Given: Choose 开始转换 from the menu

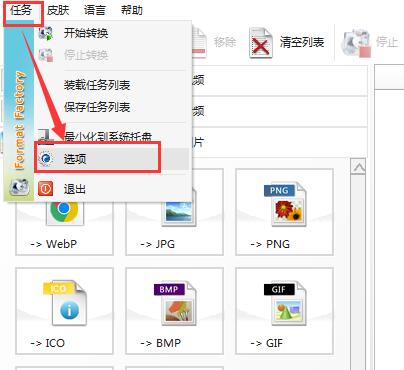Looking at the screenshot, I should click(x=86, y=33).
